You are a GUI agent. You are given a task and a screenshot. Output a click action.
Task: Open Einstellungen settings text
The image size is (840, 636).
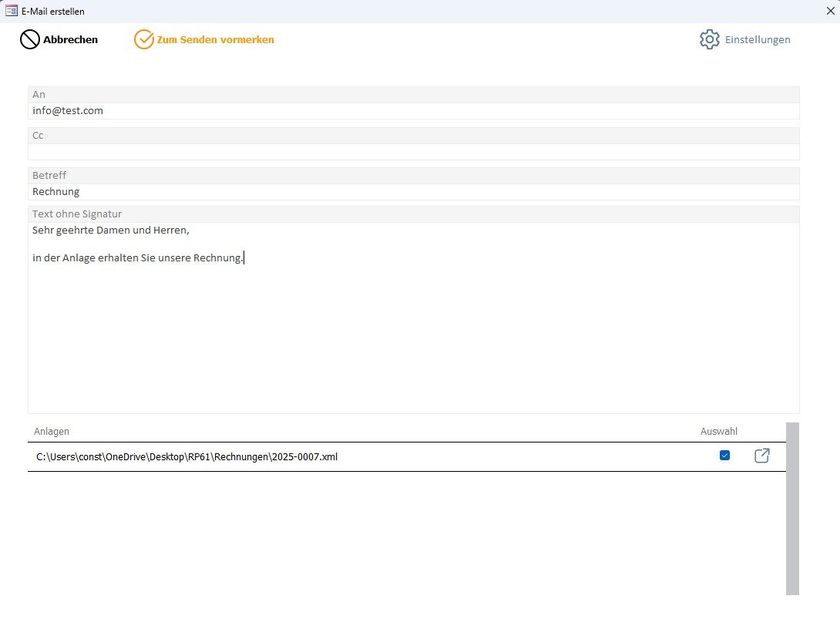tap(758, 39)
